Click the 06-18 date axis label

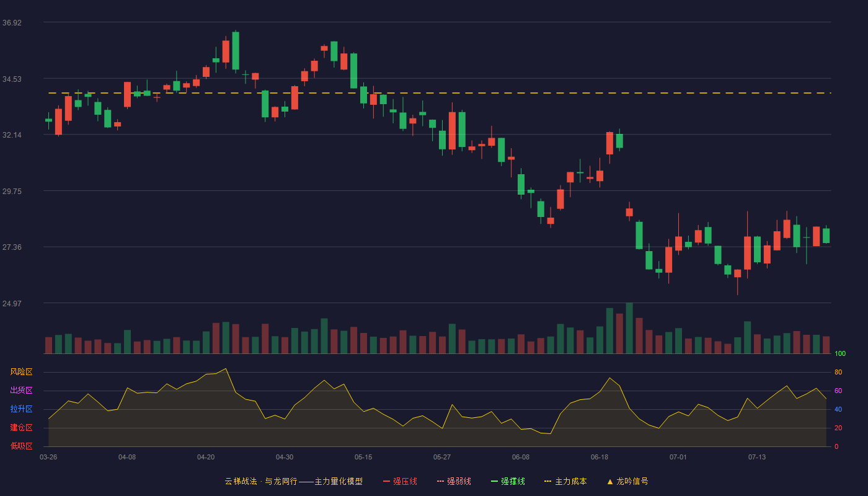click(x=600, y=457)
